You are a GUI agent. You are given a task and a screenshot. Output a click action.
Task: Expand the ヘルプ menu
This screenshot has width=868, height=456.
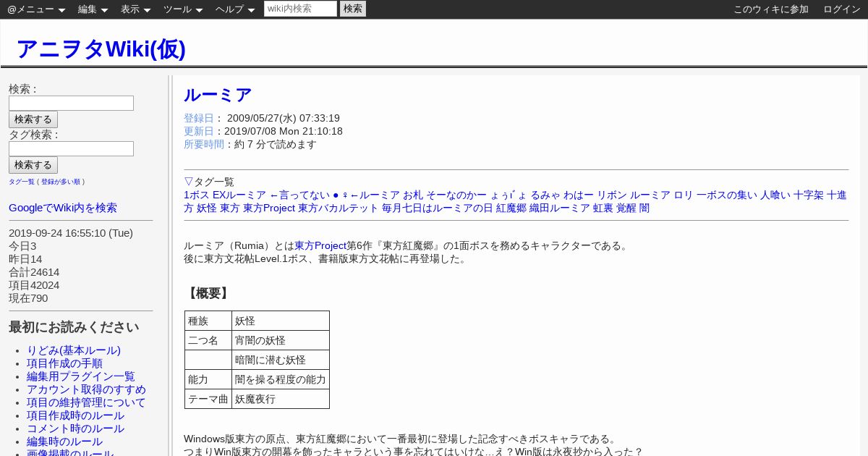[x=235, y=9]
